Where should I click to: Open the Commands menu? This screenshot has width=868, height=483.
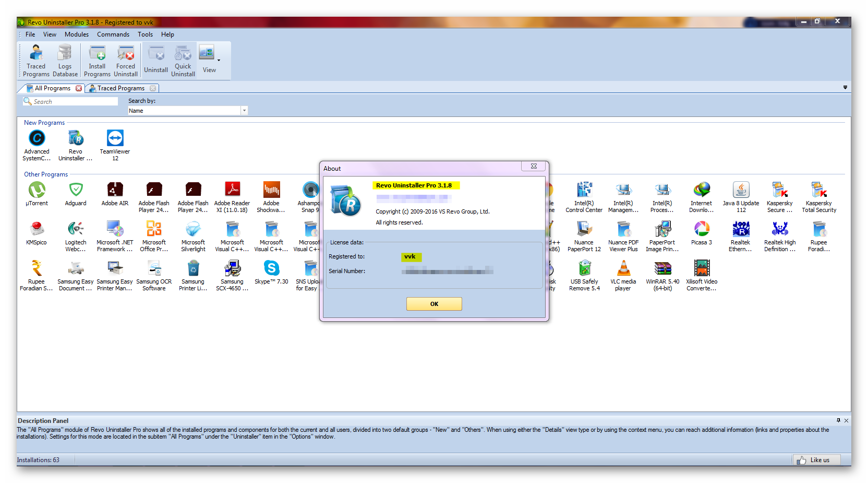(x=113, y=34)
